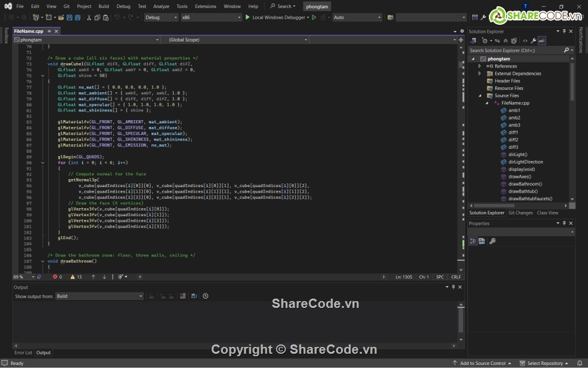The image size is (588, 368).
Task: Open the phongtam project scope dropdown
Action: click(x=86, y=40)
